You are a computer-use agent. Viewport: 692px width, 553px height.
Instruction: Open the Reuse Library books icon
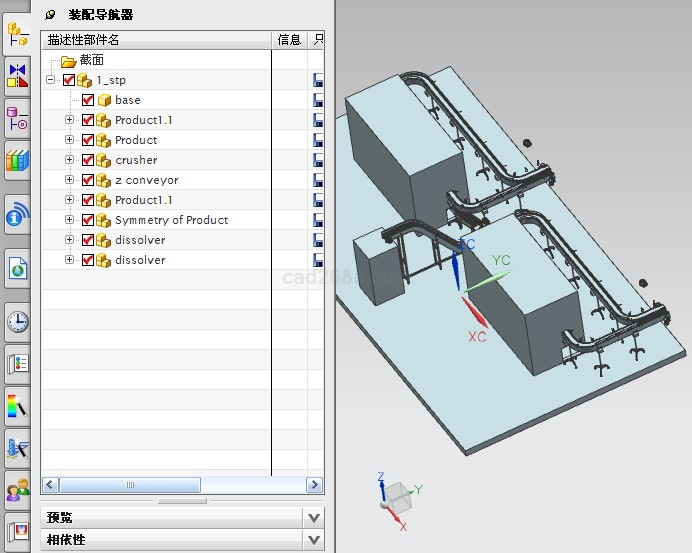[x=17, y=159]
